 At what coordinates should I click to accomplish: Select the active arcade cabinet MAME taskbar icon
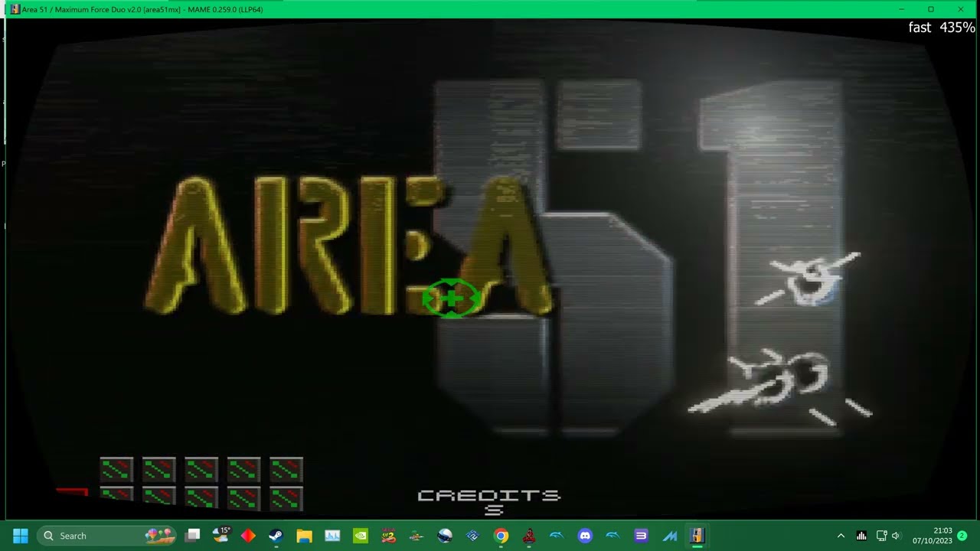[x=697, y=536]
